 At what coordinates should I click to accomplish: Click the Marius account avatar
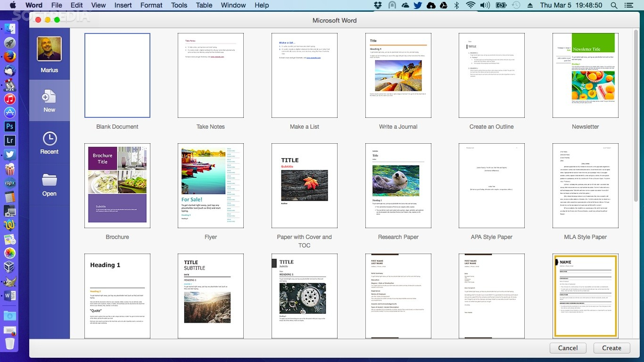[x=49, y=49]
